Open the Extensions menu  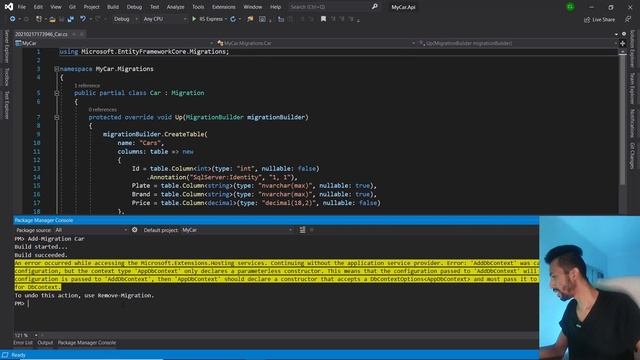click(x=224, y=7)
